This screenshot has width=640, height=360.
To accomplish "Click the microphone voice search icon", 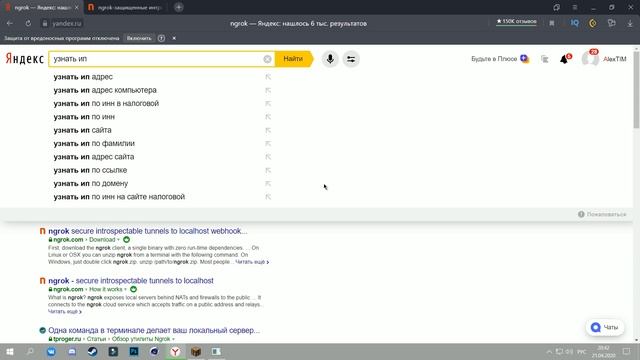I will (330, 59).
